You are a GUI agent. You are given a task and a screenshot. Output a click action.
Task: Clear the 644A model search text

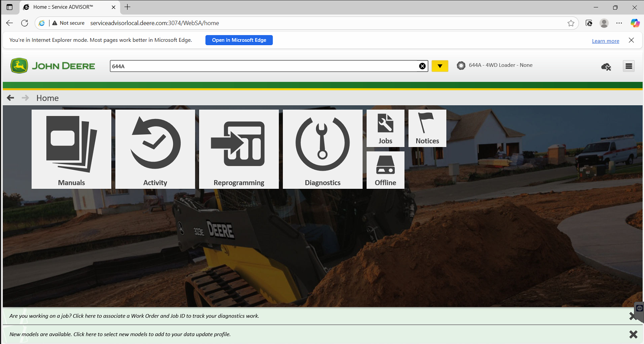422,66
